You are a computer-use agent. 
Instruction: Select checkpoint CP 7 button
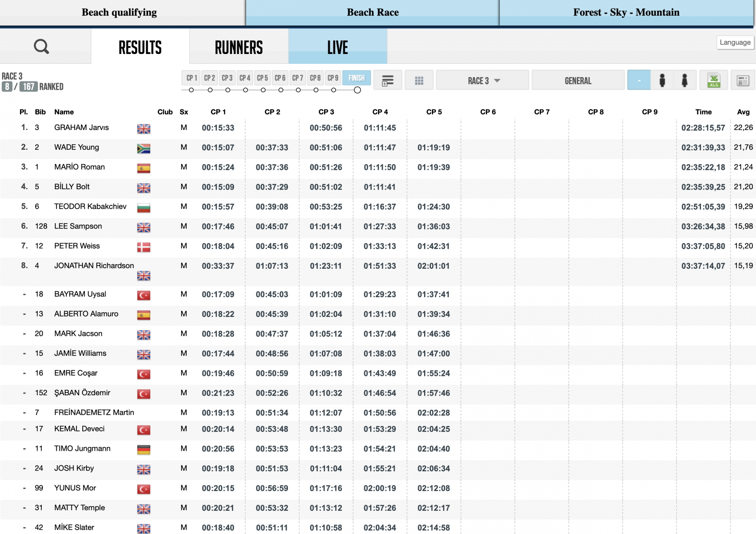coord(298,78)
